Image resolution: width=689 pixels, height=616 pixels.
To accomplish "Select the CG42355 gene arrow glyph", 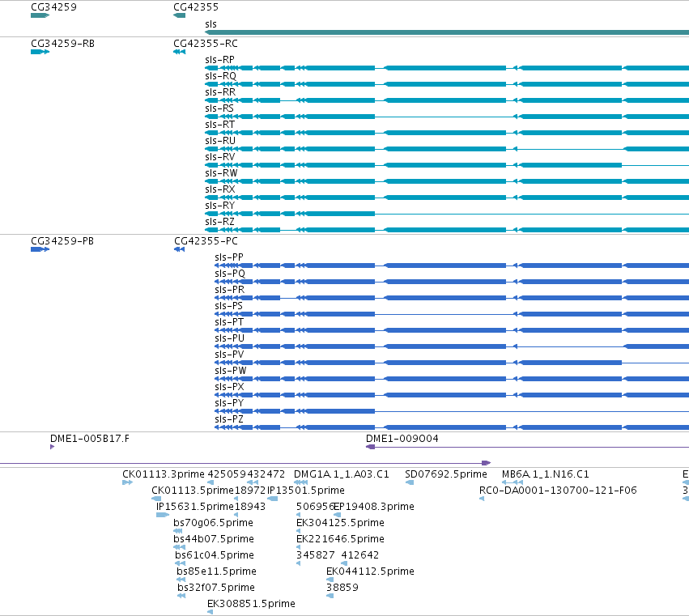I will point(179,15).
